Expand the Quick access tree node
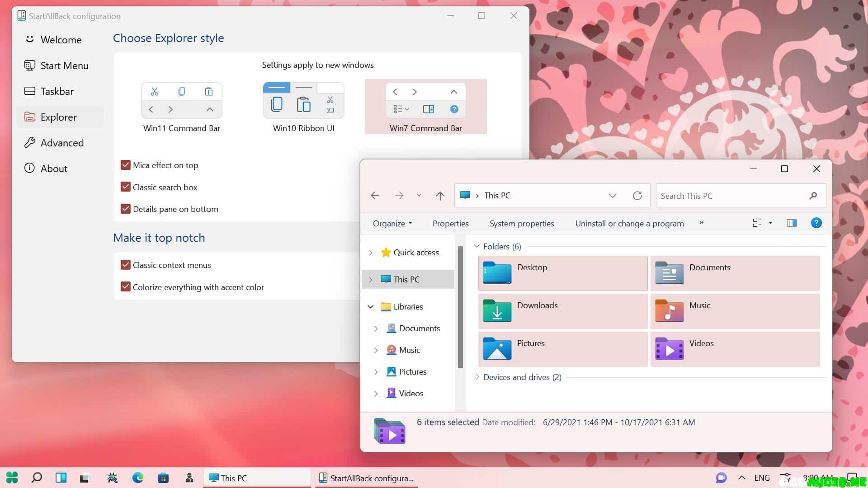Screen dimensions: 868x488 click(x=371, y=253)
